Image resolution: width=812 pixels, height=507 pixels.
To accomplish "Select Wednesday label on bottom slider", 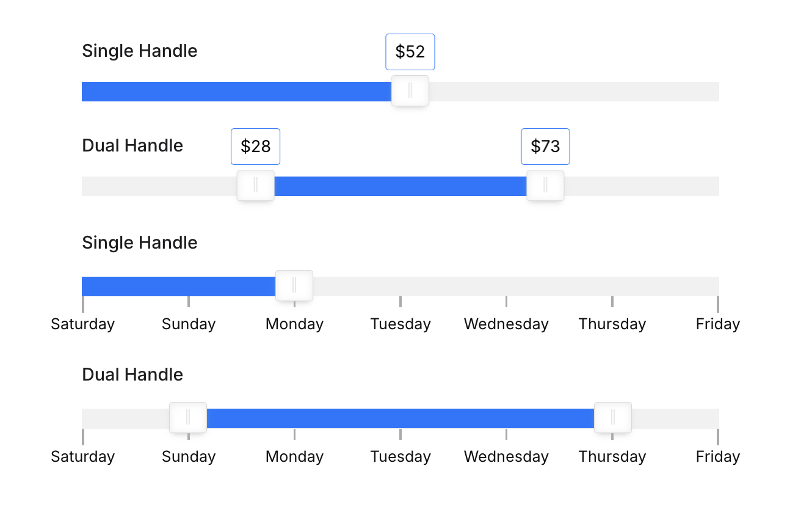I will (506, 456).
